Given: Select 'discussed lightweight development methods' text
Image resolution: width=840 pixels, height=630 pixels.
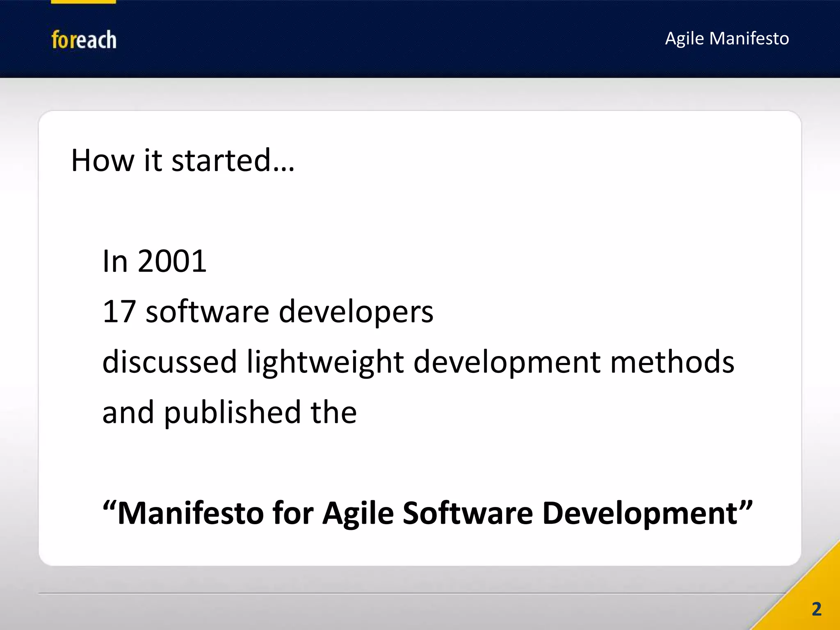Looking at the screenshot, I should tap(418, 362).
